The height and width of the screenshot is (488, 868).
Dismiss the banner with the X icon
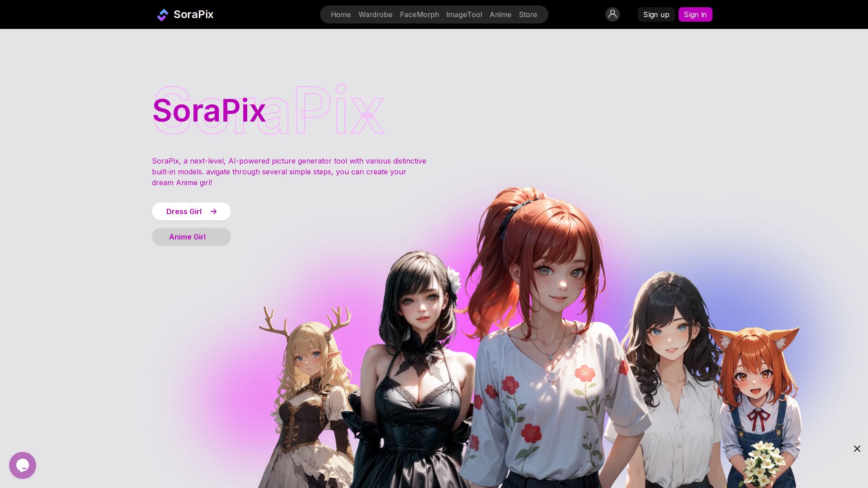click(x=857, y=449)
